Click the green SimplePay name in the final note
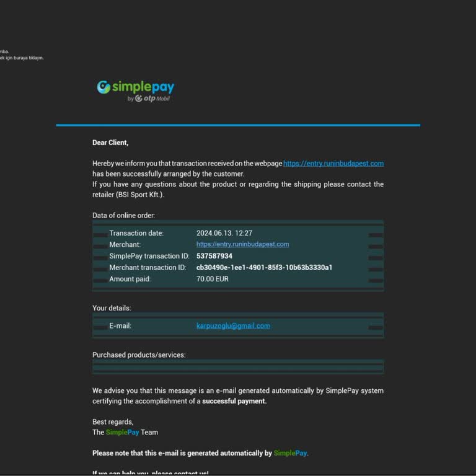This screenshot has width=476, height=476. (x=290, y=453)
